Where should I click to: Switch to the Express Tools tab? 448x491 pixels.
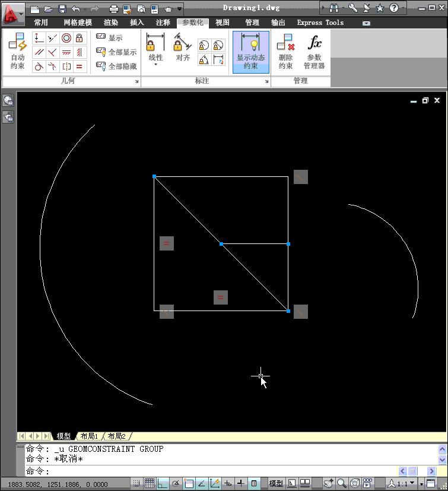320,23
